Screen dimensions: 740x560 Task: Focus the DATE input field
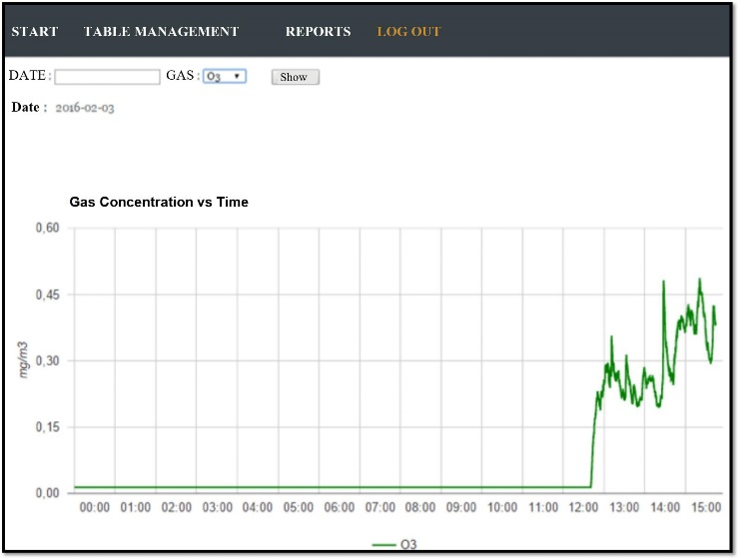pos(108,77)
